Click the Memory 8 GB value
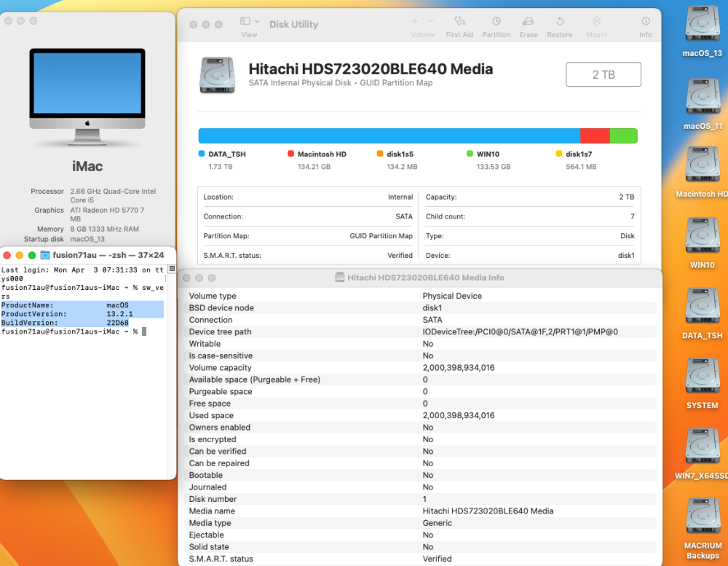Image resolution: width=728 pixels, height=566 pixels. point(104,229)
